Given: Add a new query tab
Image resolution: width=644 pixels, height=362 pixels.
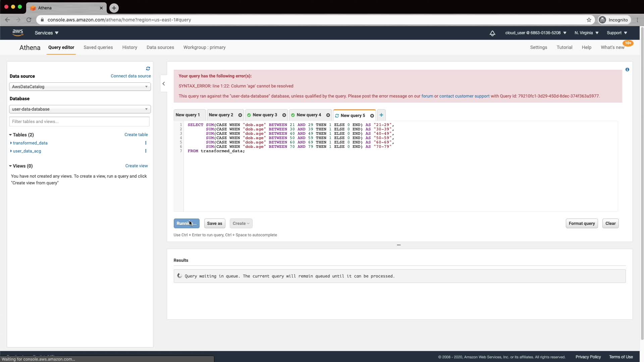Looking at the screenshot, I should tap(381, 115).
